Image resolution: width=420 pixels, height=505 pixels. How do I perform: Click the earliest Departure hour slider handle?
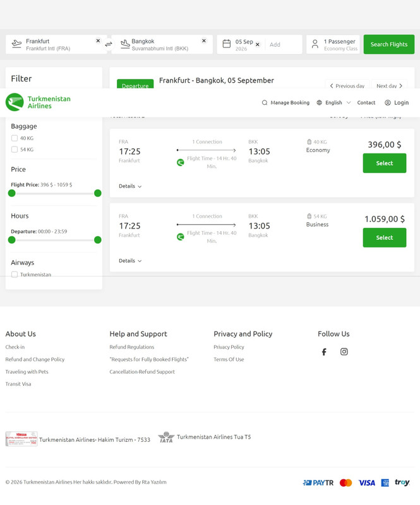11,240
